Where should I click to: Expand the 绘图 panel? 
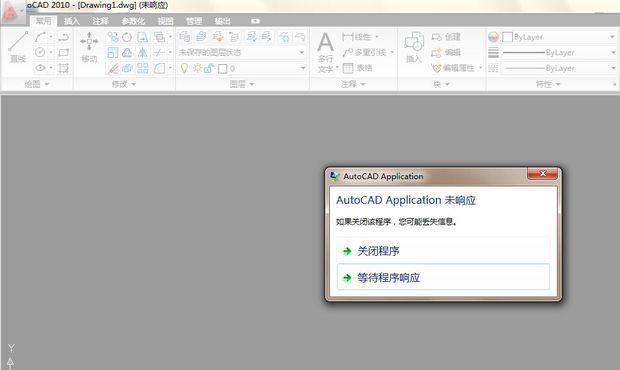[36, 84]
